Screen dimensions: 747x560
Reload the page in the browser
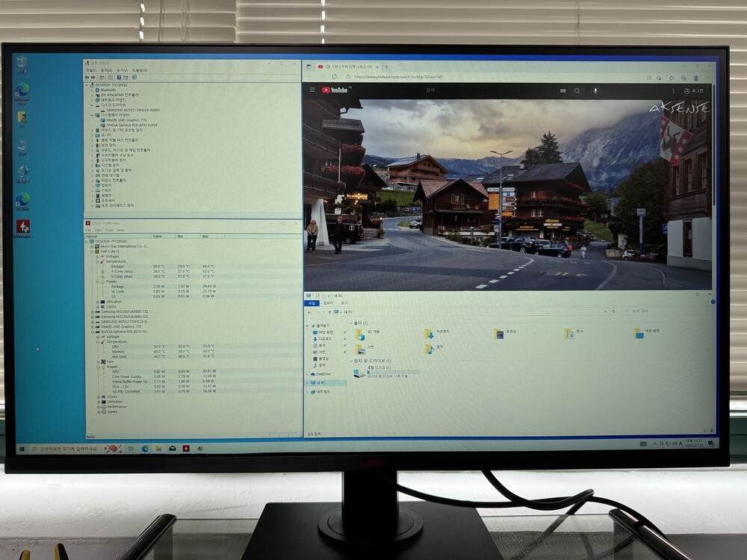333,76
